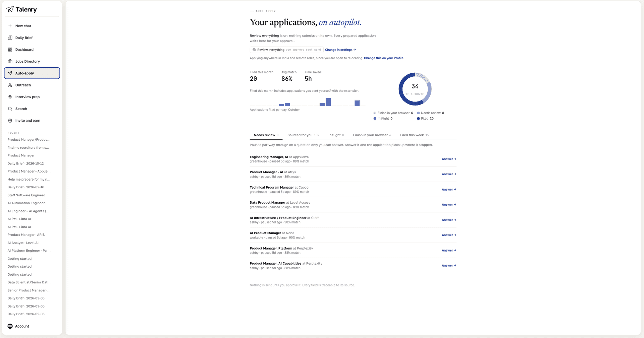This screenshot has width=644, height=338.
Task: Click the Search magnifier icon
Action: [10, 109]
